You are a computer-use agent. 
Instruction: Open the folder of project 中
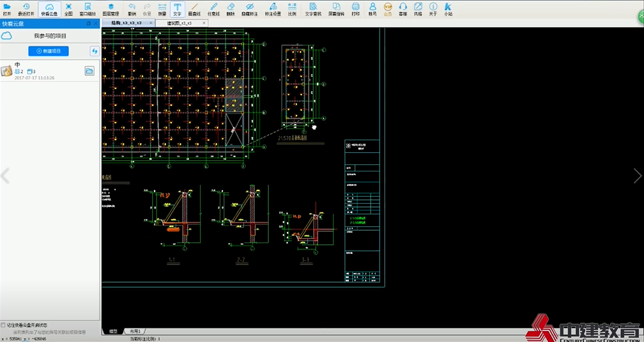(x=89, y=71)
